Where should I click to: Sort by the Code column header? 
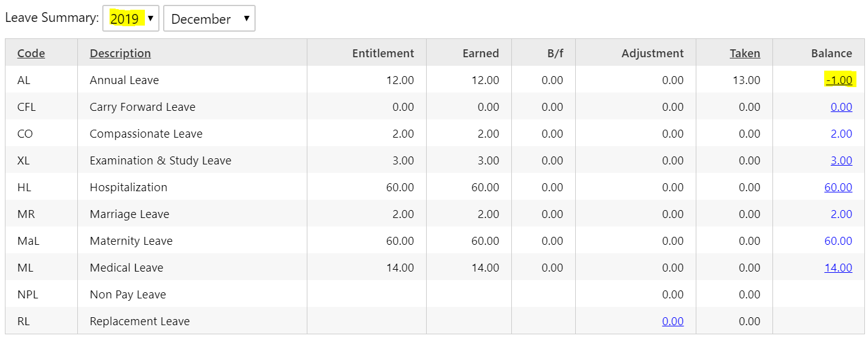pos(31,53)
